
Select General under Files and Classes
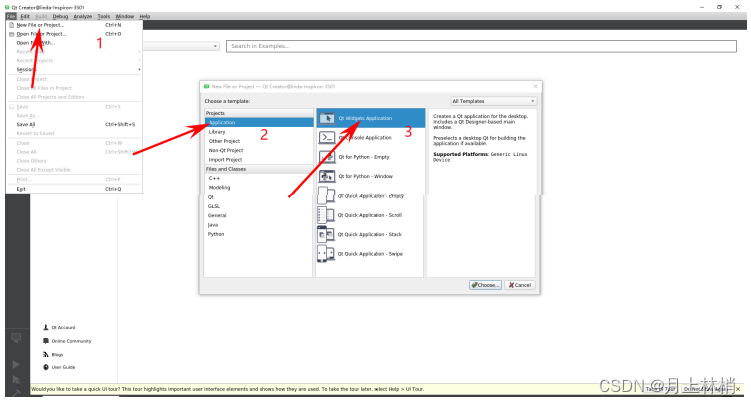point(259,215)
